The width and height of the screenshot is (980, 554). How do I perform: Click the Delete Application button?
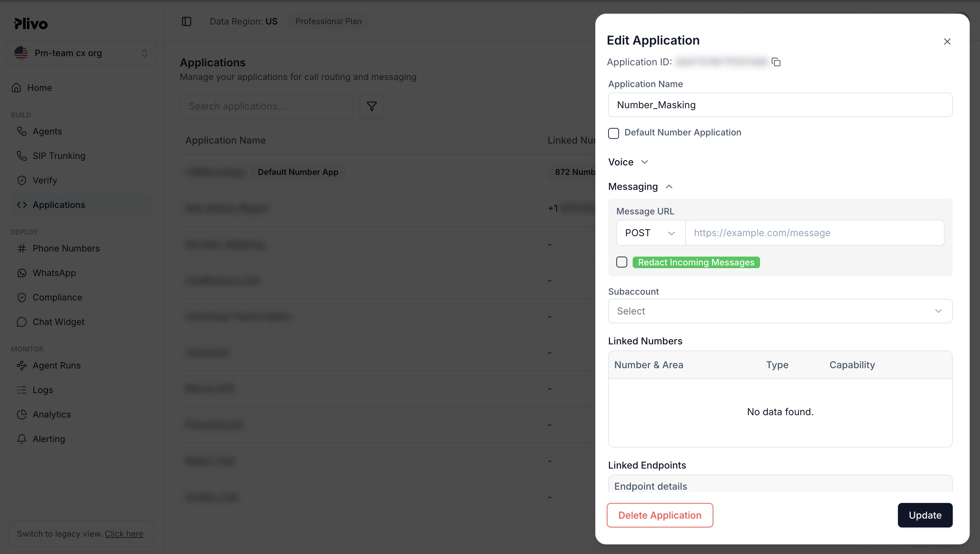click(x=660, y=515)
